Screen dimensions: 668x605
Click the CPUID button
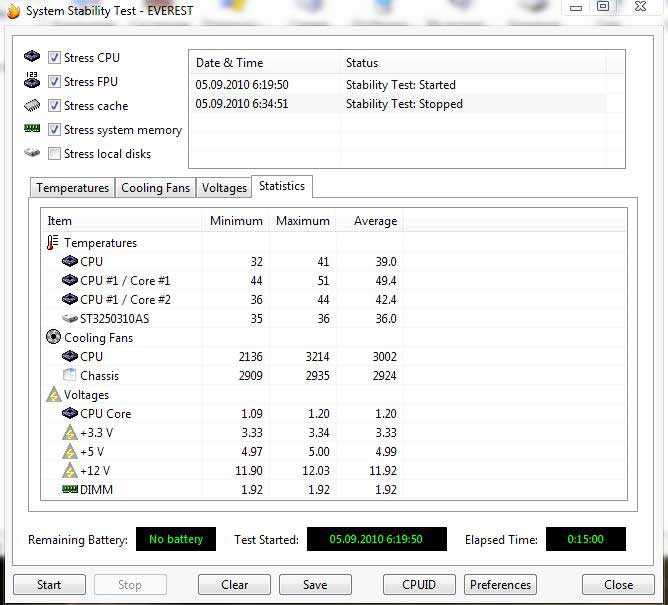[418, 585]
